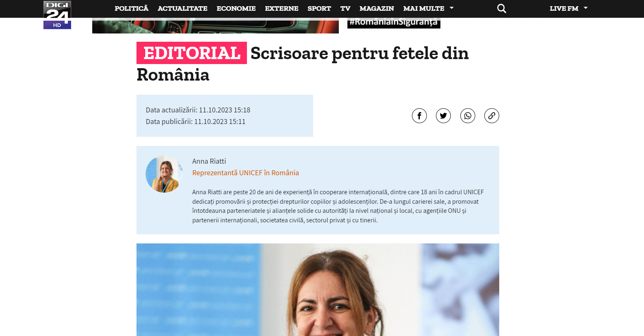This screenshot has width=644, height=336.
Task: Open the POLITICĂ menu section
Action: pos(132,8)
